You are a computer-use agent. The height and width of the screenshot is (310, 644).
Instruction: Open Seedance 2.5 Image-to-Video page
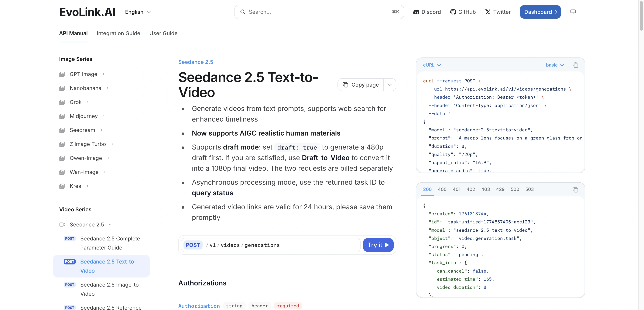[x=111, y=289]
